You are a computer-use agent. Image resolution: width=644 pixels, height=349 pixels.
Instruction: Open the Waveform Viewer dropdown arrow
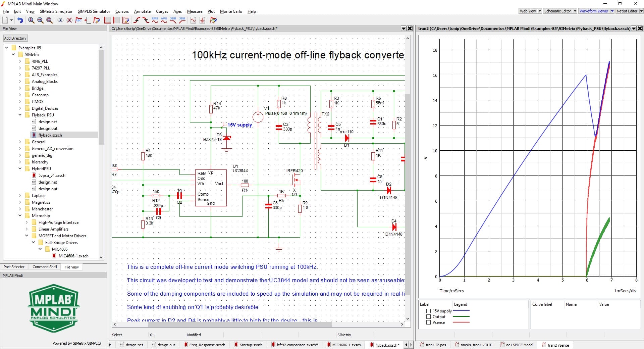612,11
